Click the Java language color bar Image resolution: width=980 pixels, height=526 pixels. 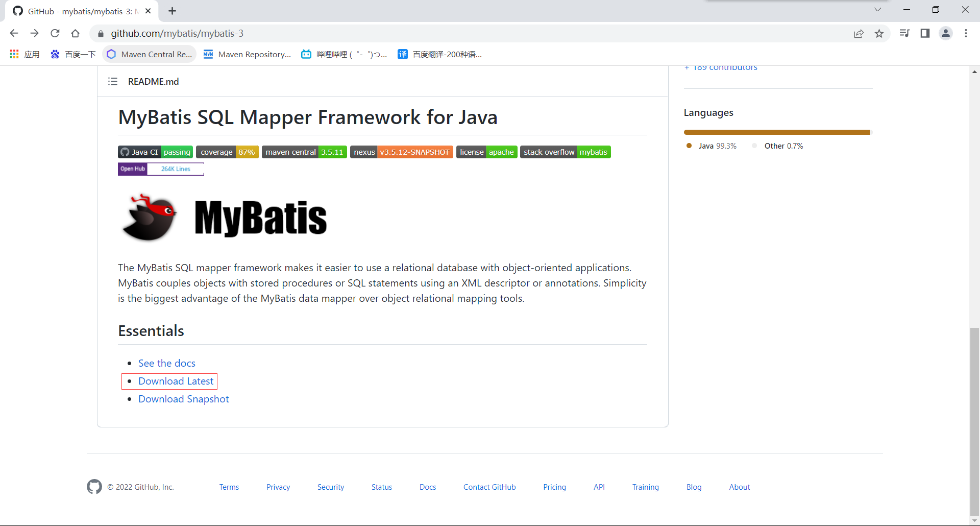point(776,132)
